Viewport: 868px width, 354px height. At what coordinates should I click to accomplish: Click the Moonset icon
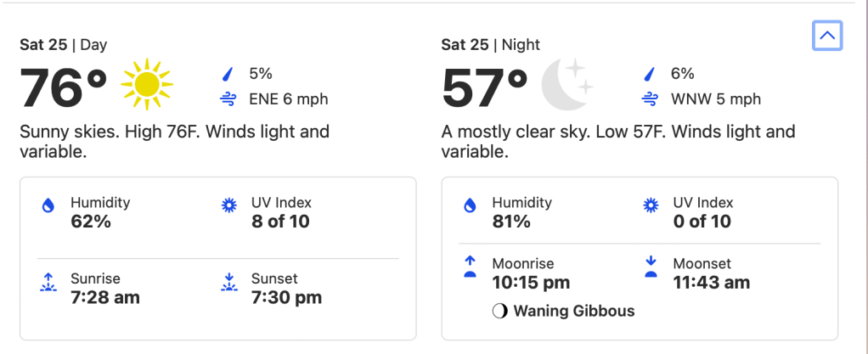click(650, 267)
